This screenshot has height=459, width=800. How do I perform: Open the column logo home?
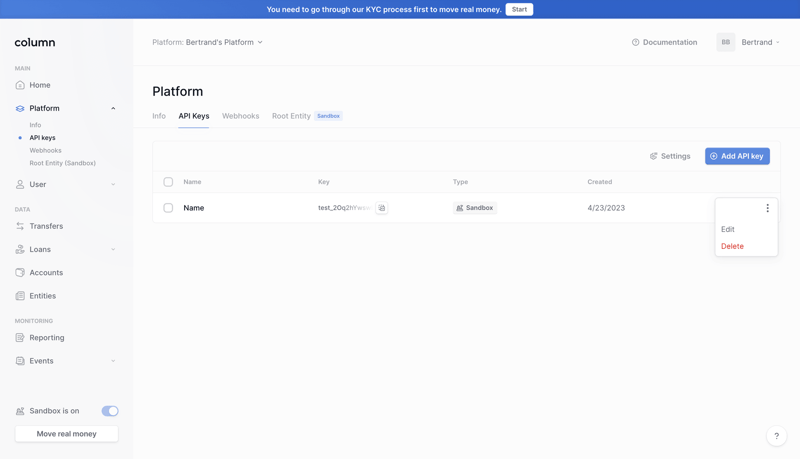(x=35, y=42)
